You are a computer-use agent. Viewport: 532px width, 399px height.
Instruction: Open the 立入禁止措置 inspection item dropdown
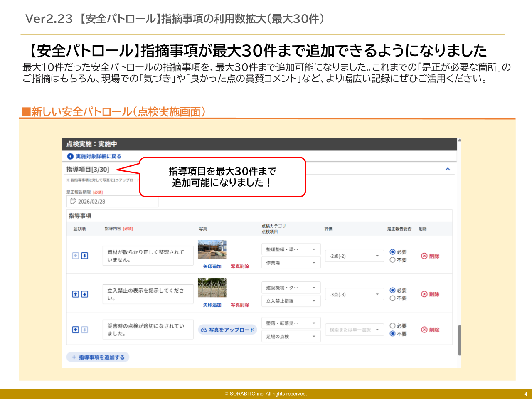[291, 301]
